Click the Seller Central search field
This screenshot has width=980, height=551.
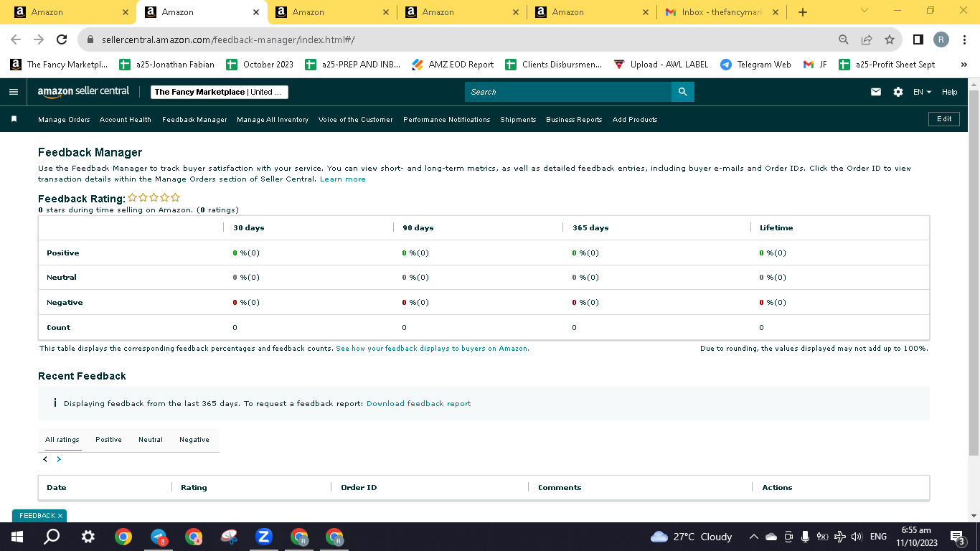(568, 92)
